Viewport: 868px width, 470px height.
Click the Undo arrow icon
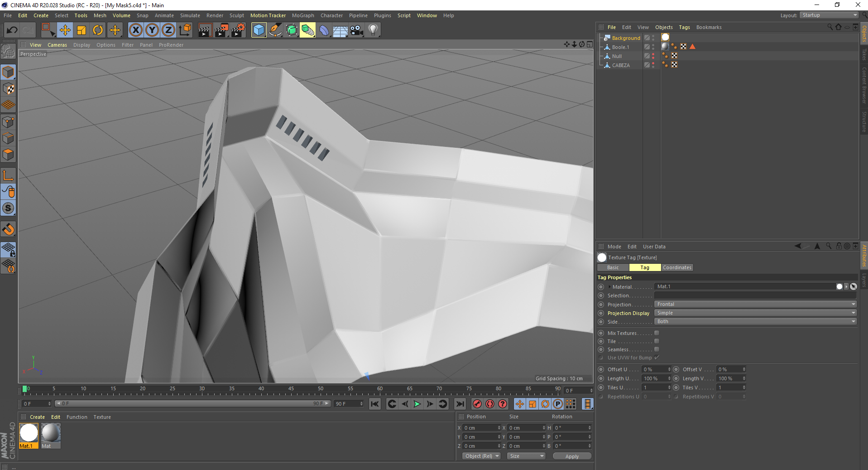click(12, 30)
